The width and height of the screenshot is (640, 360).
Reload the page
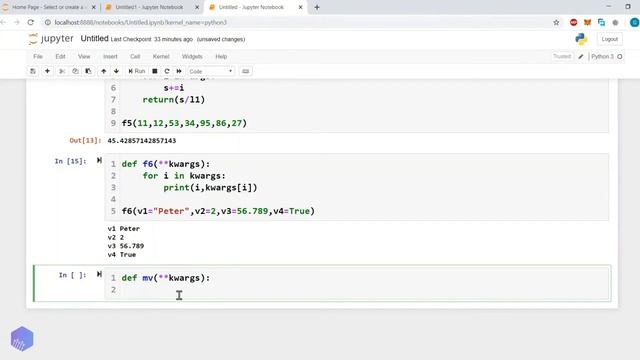point(31,22)
